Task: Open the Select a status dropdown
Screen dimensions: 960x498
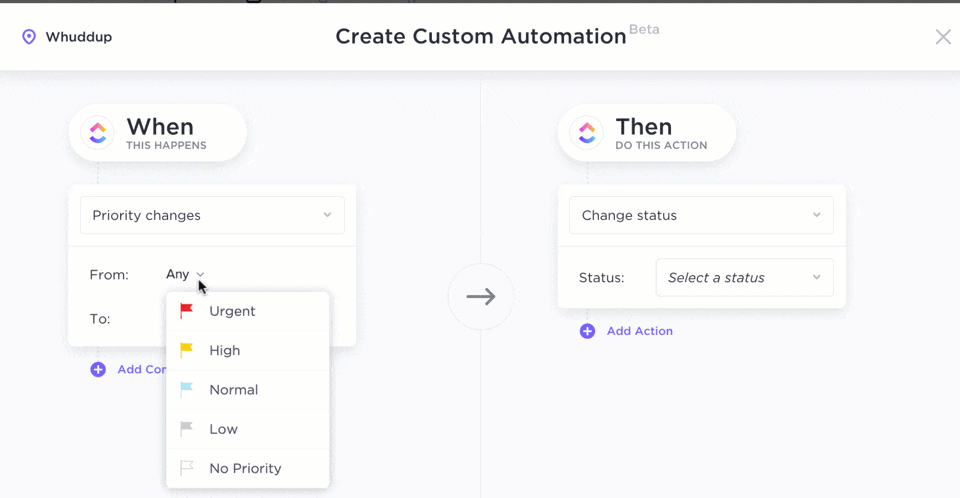Action: click(744, 278)
